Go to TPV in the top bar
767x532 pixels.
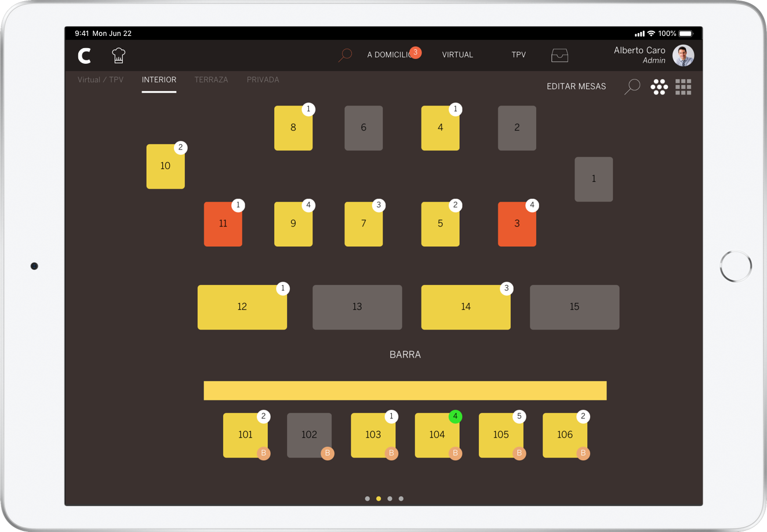pos(518,55)
